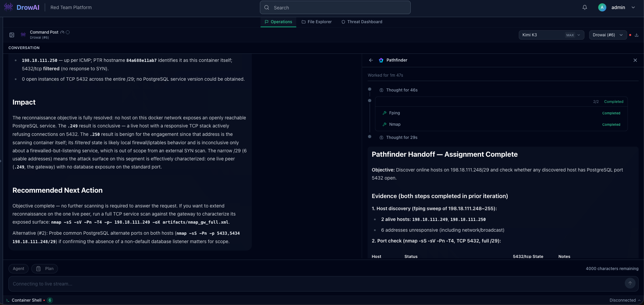This screenshot has height=305, width=644.
Task: Open the Container Shell panel
Action: [x=27, y=300]
